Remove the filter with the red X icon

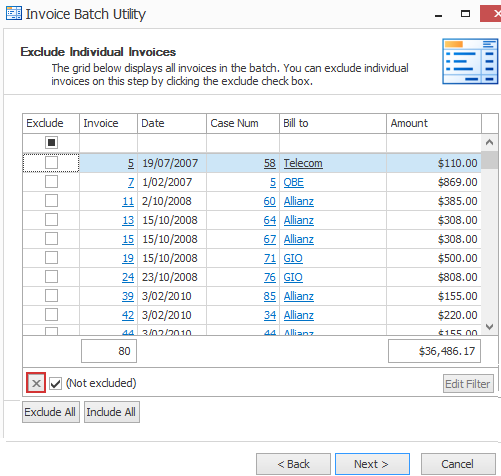[36, 383]
